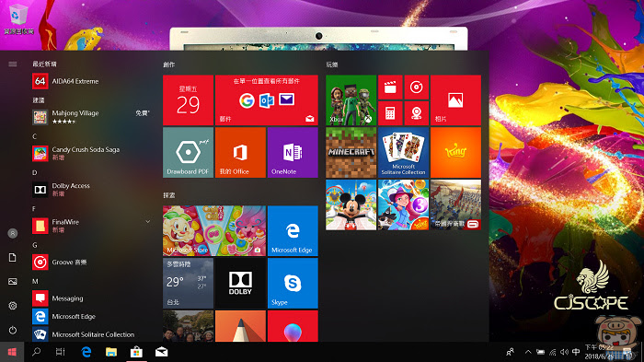Viewport: 644px width, 362px height.
Task: Open the Paint 3D tile
Action: pos(293,326)
